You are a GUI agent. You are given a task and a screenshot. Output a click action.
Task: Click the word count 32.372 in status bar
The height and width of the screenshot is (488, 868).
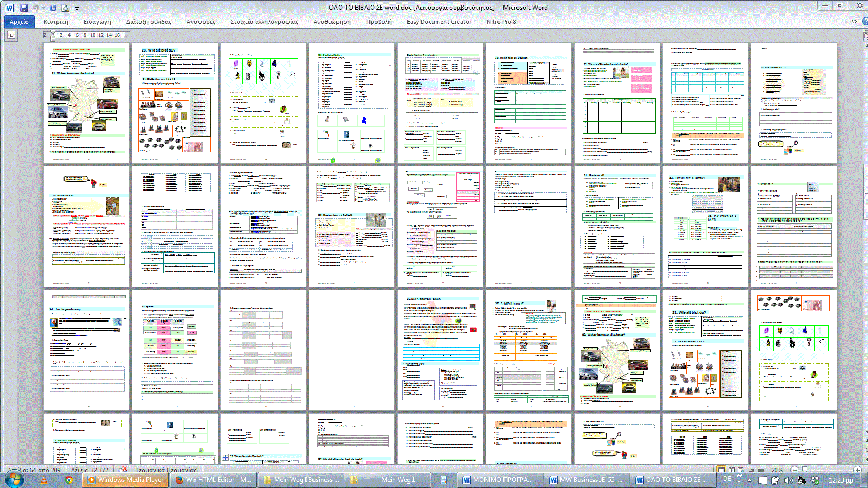tap(90, 470)
